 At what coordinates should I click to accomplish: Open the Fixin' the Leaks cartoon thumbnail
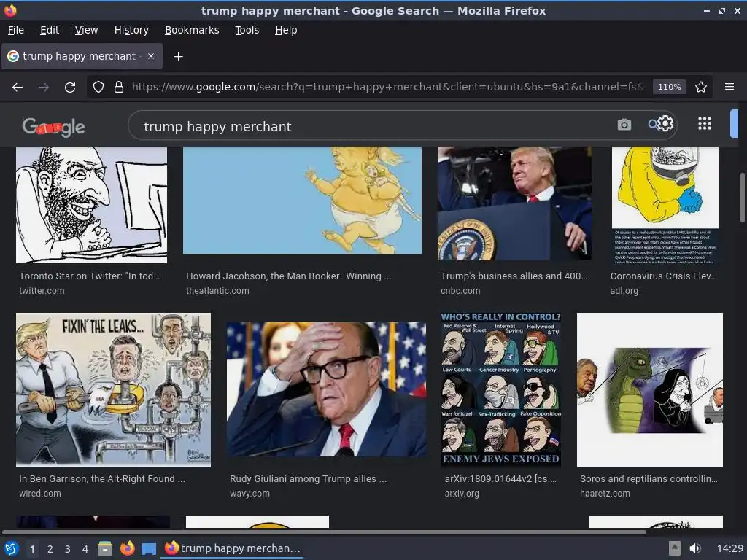point(113,389)
